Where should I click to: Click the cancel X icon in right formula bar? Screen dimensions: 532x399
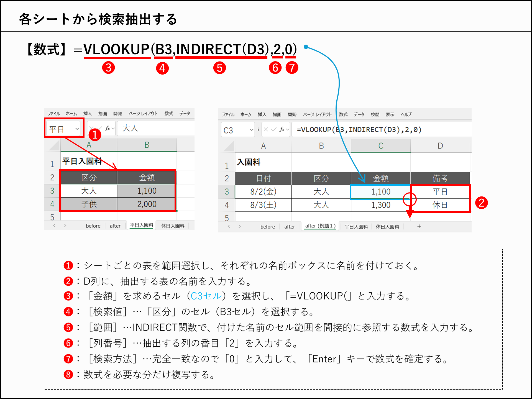click(x=266, y=129)
